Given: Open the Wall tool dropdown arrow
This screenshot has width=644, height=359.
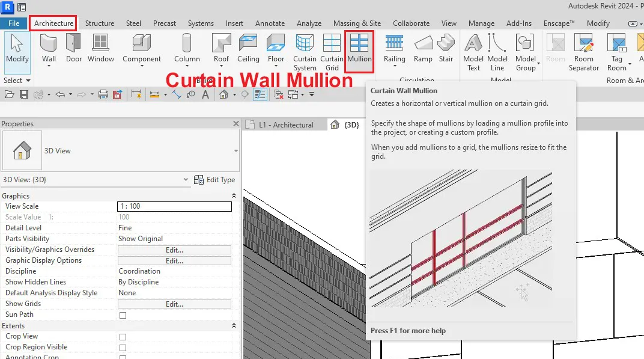Looking at the screenshot, I should (49, 66).
